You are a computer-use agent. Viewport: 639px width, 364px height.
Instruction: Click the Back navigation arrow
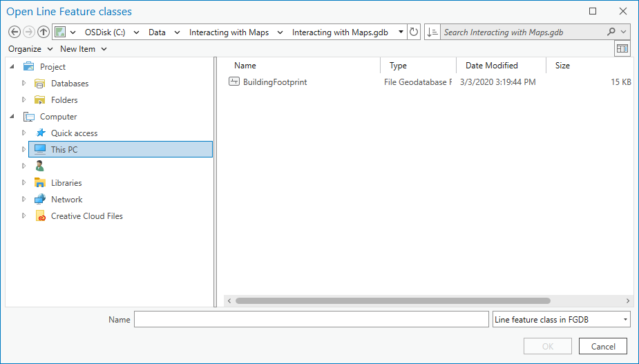[15, 32]
